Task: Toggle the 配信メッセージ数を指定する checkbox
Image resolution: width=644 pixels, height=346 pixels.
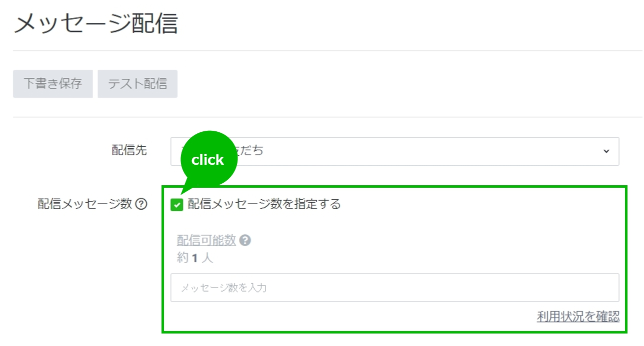Action: [177, 205]
